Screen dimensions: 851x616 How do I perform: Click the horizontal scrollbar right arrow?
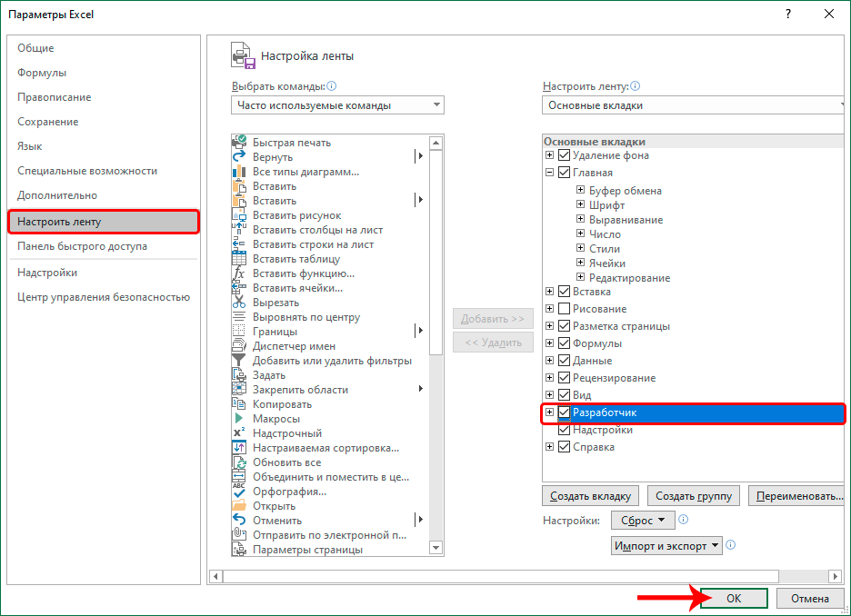tap(836, 576)
